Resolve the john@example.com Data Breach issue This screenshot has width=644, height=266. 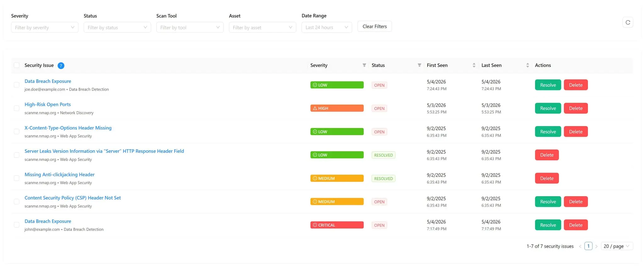[x=548, y=225]
